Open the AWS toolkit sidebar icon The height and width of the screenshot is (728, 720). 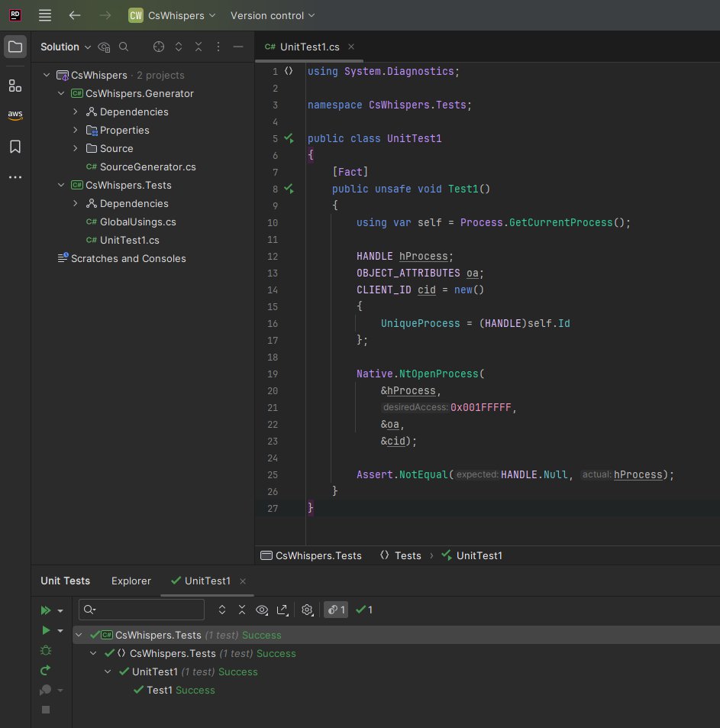coord(15,115)
